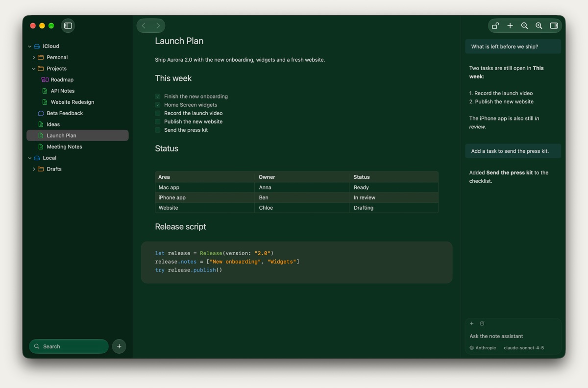Click the Owner column header

click(302, 177)
